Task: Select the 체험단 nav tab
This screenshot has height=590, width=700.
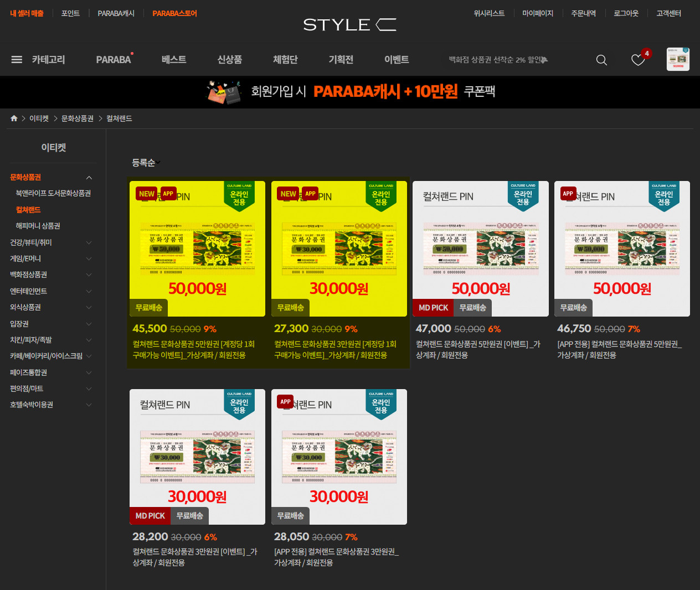Action: tap(285, 59)
